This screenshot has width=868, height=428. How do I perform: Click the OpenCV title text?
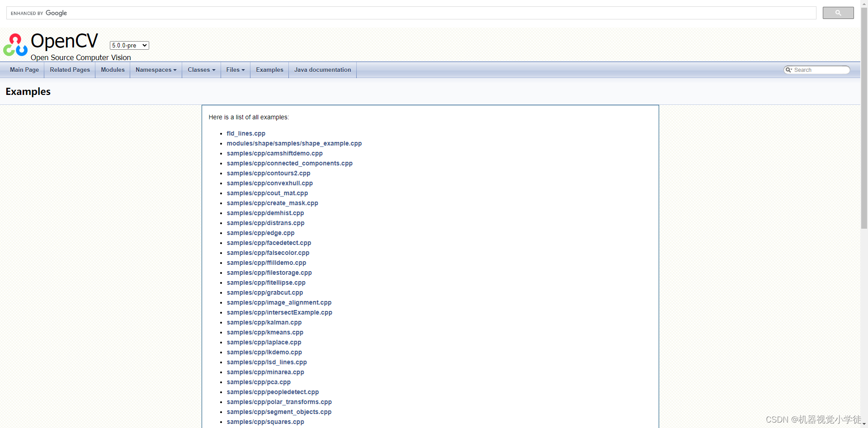(x=64, y=41)
